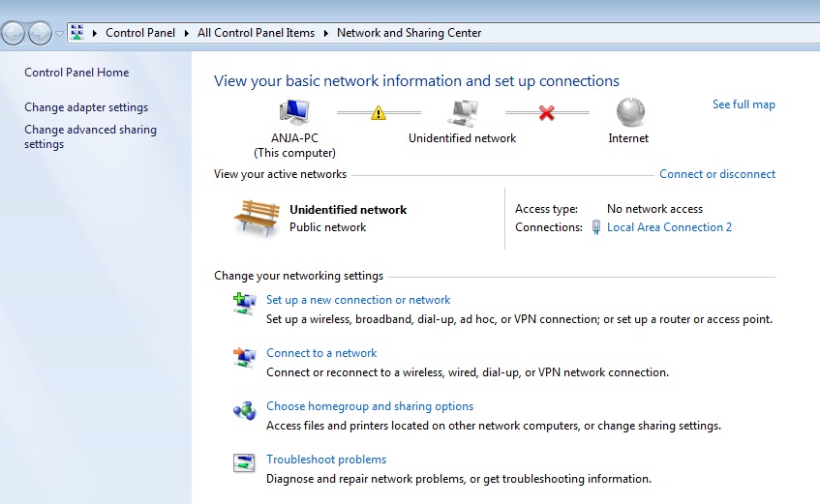Click the network plug icon beside Local Area Connection 2
Viewport: 820px width, 504px height.
595,227
